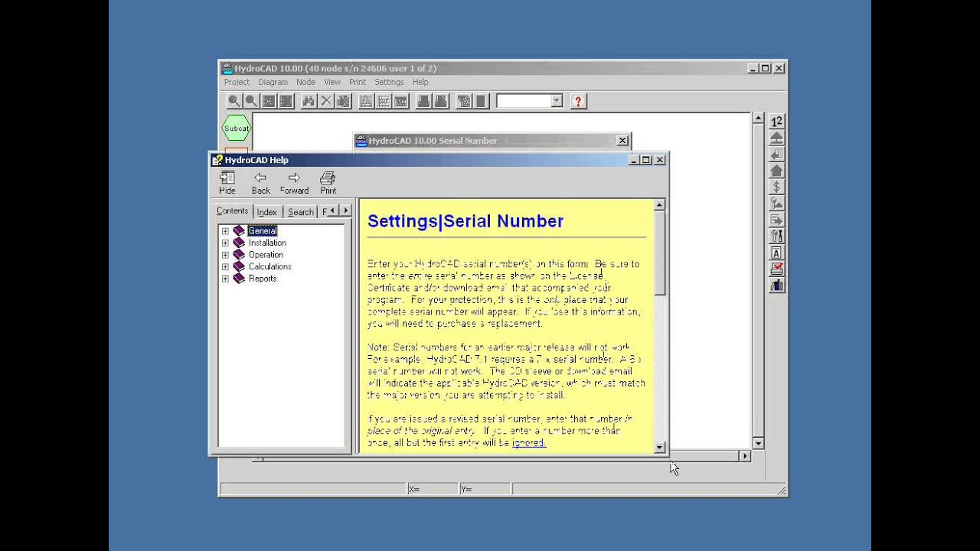The image size is (980, 551).
Task: Click the zoom out magnifier in HydroCAD toolbar
Action: coord(251,101)
